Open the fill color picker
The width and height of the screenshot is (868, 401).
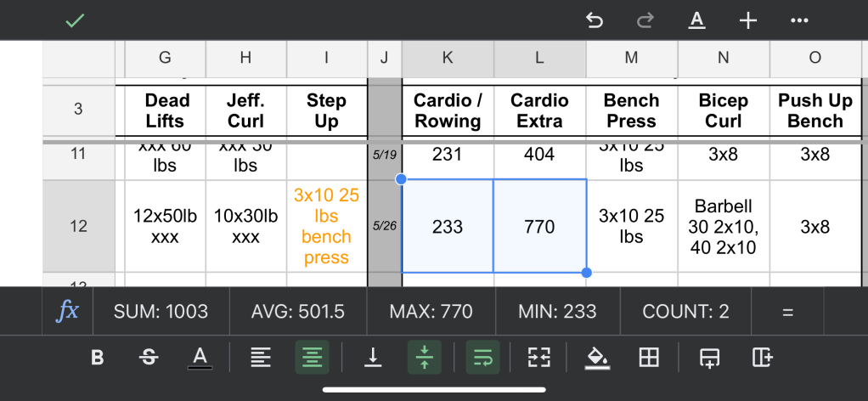[598, 358]
